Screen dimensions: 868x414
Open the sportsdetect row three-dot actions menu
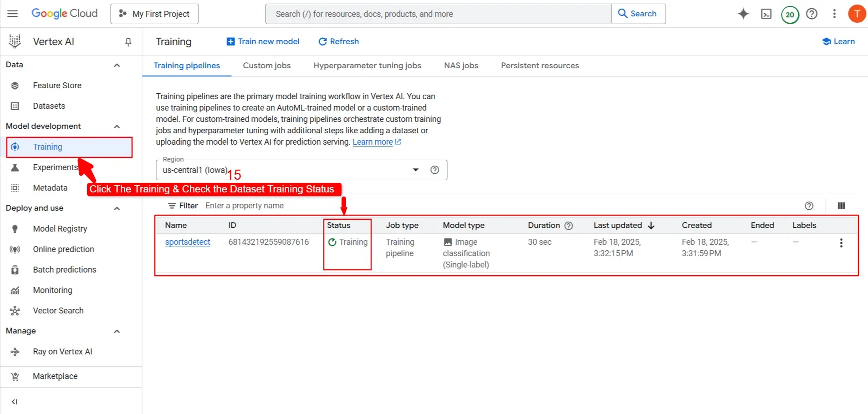click(841, 243)
